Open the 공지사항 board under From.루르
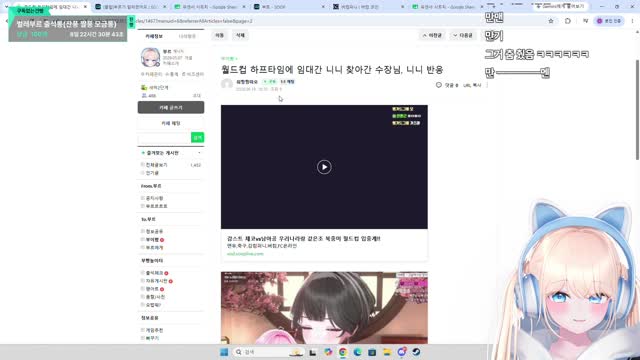The width and height of the screenshot is (640, 360). point(154,198)
